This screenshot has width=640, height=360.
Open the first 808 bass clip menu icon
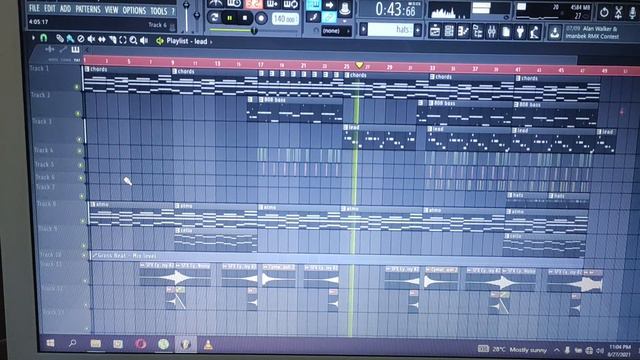(262, 100)
